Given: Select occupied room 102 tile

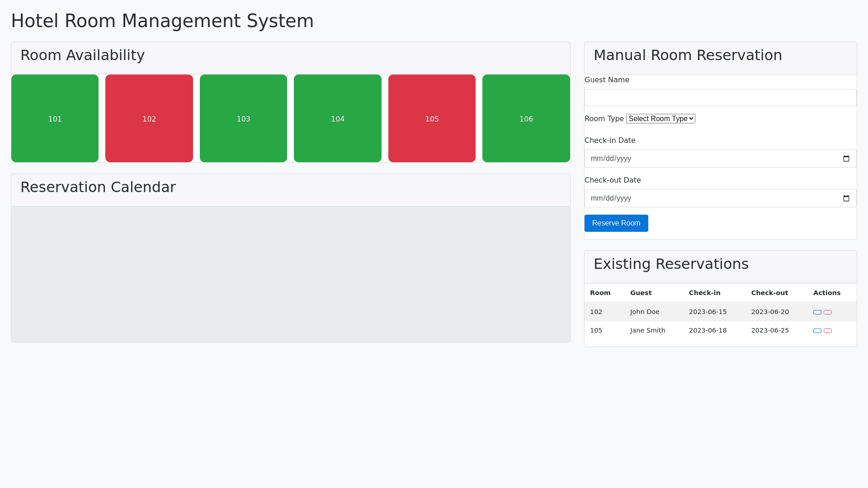Looking at the screenshot, I should pyautogui.click(x=149, y=118).
